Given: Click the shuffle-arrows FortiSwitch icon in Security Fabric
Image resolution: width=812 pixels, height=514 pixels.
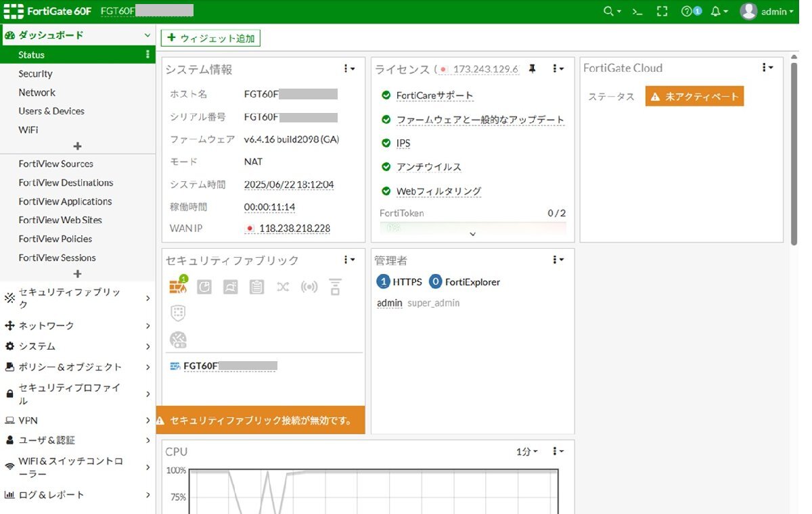Looking at the screenshot, I should tap(283, 287).
